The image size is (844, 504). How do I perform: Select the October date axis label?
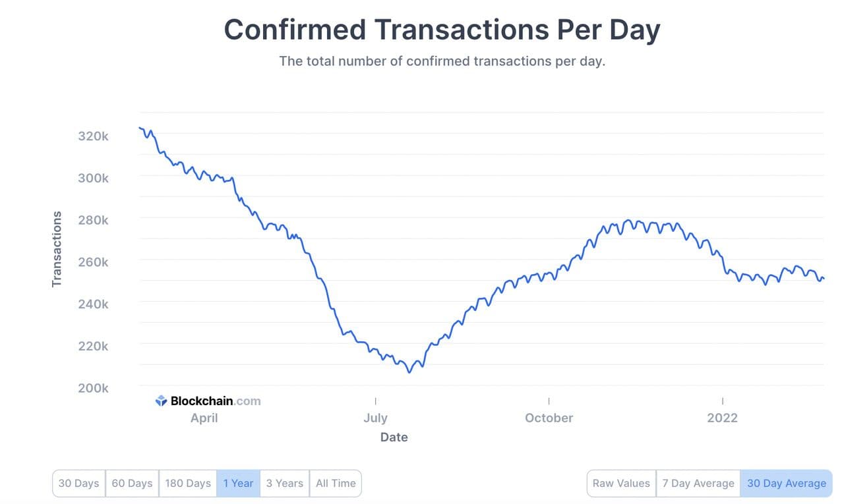549,418
